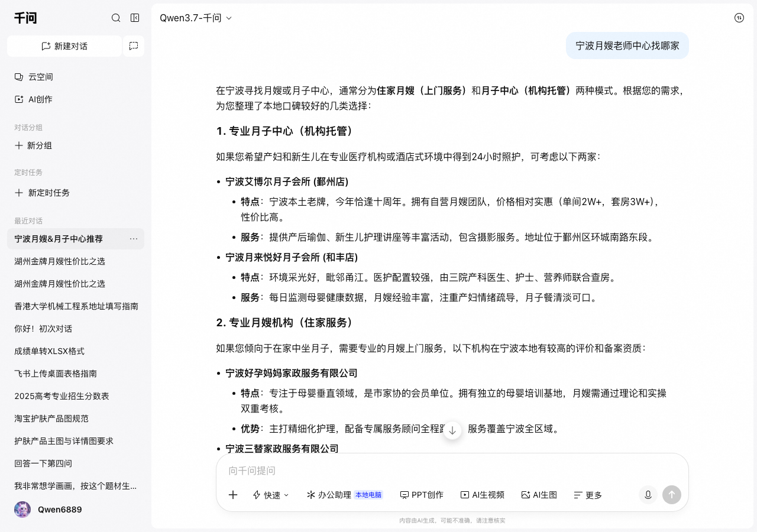Viewport: 757px width, 532px height.
Task: Click the text 宁波艾博尔月子会所 (鄞州店)
Action: 287,181
